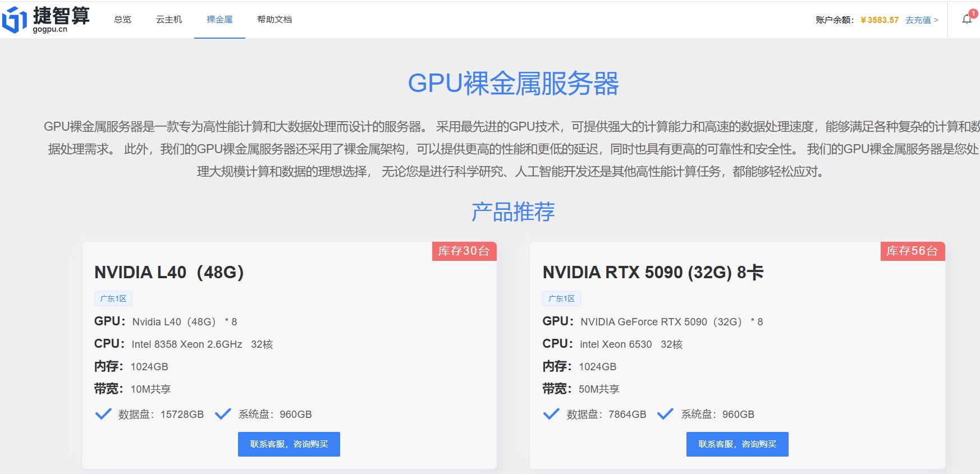Switch to the 云主机 tab
Screen dimensions: 980x474
point(169,20)
